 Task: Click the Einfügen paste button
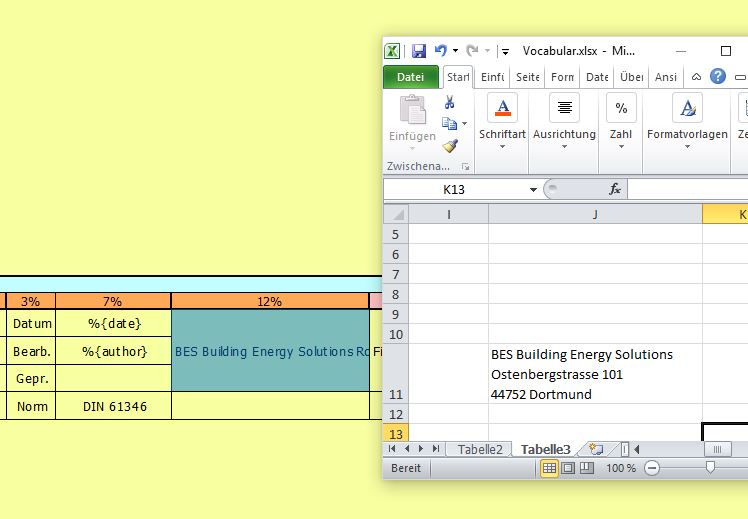(x=412, y=119)
